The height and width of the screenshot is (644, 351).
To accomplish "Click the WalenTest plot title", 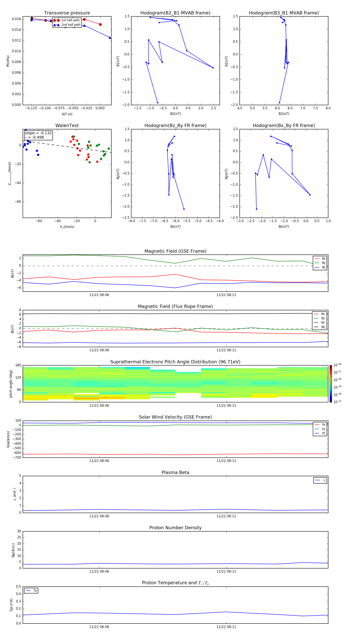I will click(x=67, y=125).
